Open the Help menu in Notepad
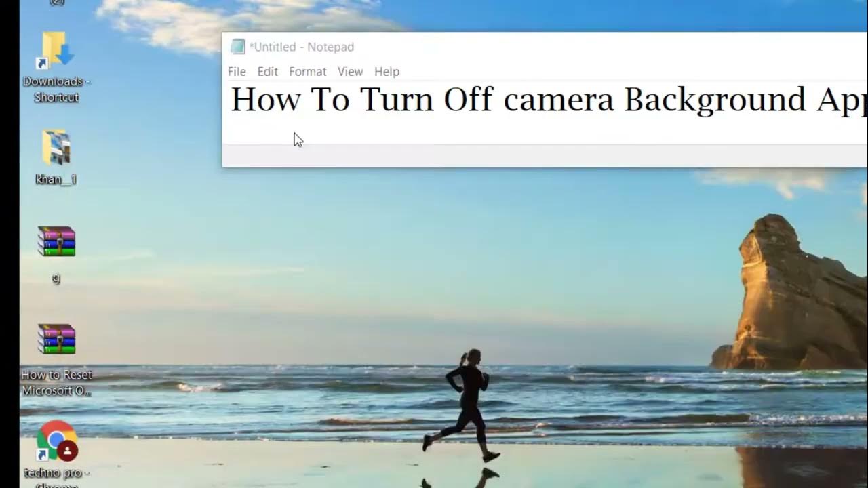This screenshot has height=488, width=868. pyautogui.click(x=387, y=71)
